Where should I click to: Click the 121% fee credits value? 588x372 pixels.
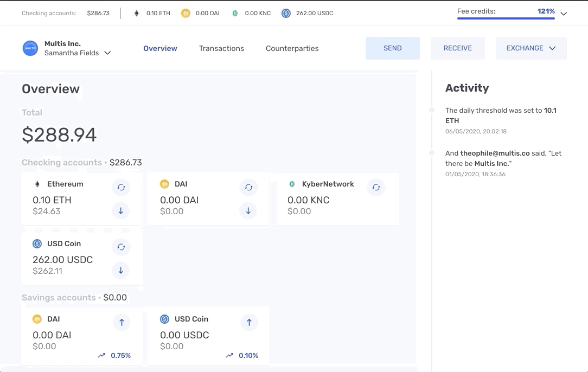tap(546, 11)
